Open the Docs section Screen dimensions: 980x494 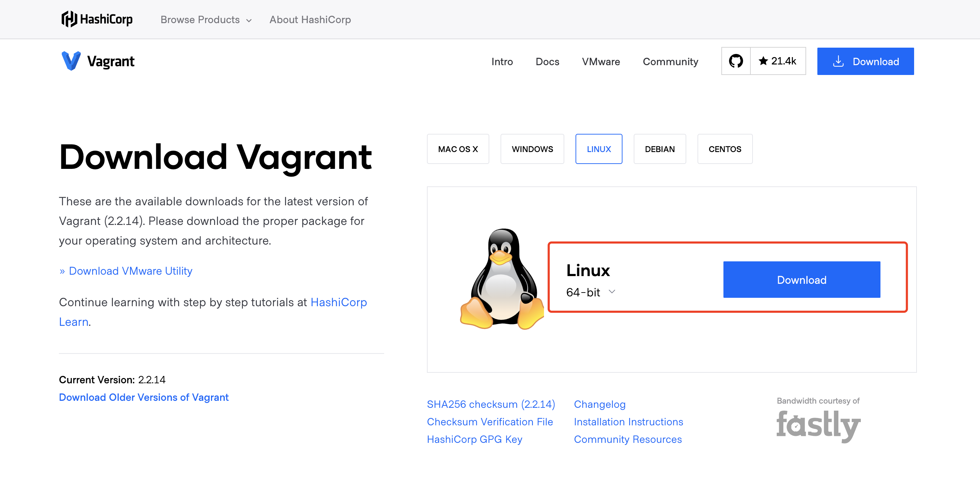point(547,62)
